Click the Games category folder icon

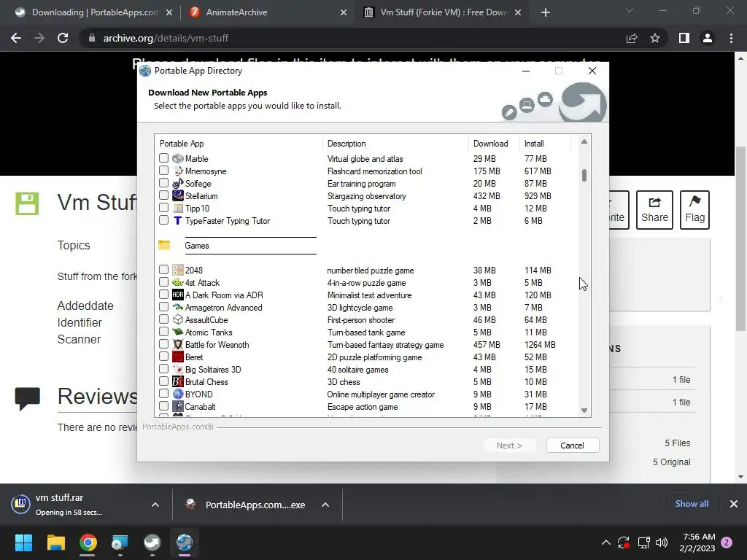pos(164,245)
